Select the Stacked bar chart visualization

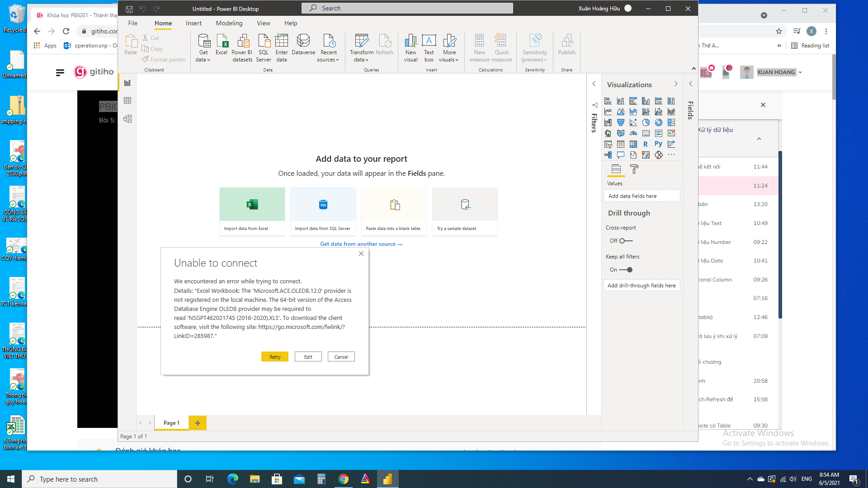[608, 101]
